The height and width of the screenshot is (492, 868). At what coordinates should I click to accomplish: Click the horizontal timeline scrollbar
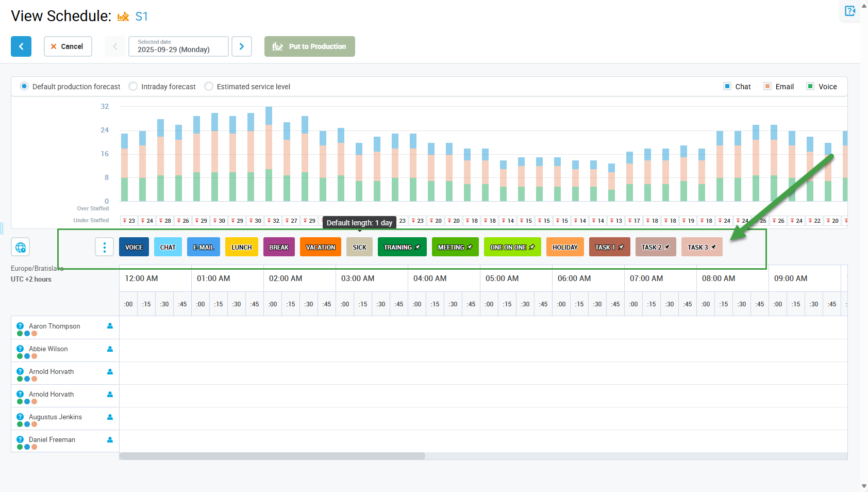(272, 456)
